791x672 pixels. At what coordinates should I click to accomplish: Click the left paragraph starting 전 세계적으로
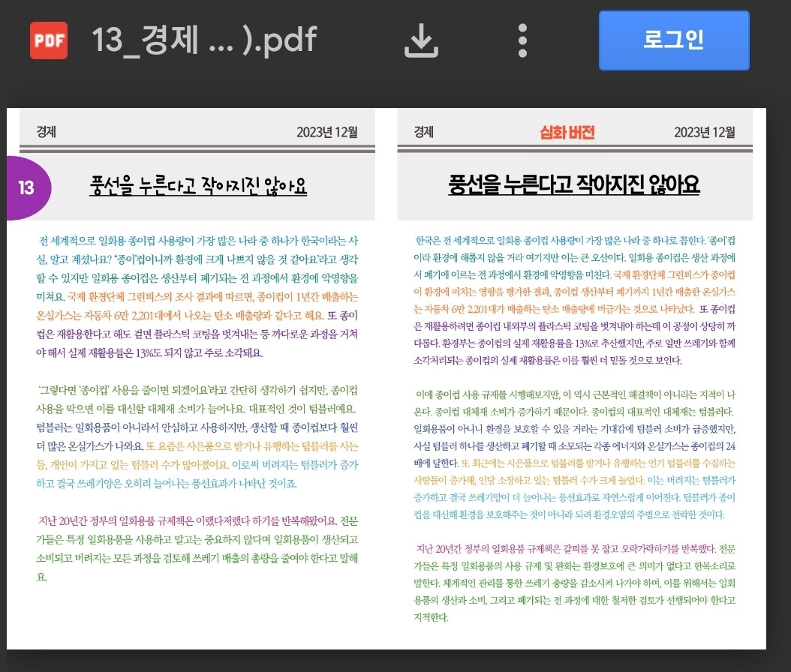point(198,296)
